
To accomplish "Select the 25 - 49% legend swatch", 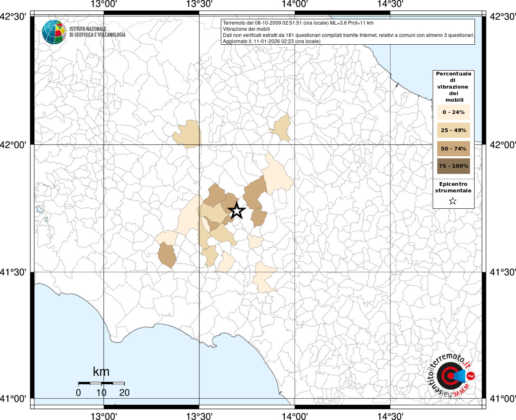I will pos(454,130).
